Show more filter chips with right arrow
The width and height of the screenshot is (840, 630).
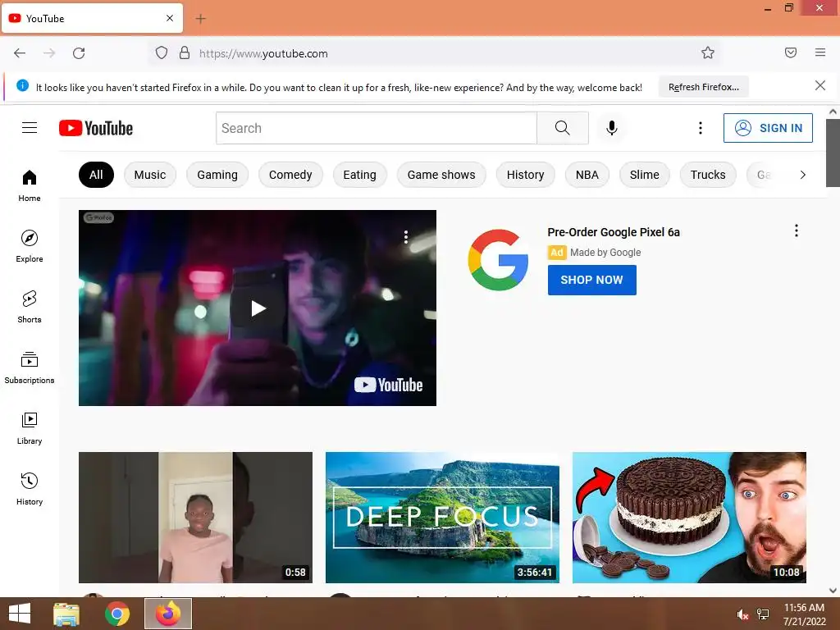(802, 175)
